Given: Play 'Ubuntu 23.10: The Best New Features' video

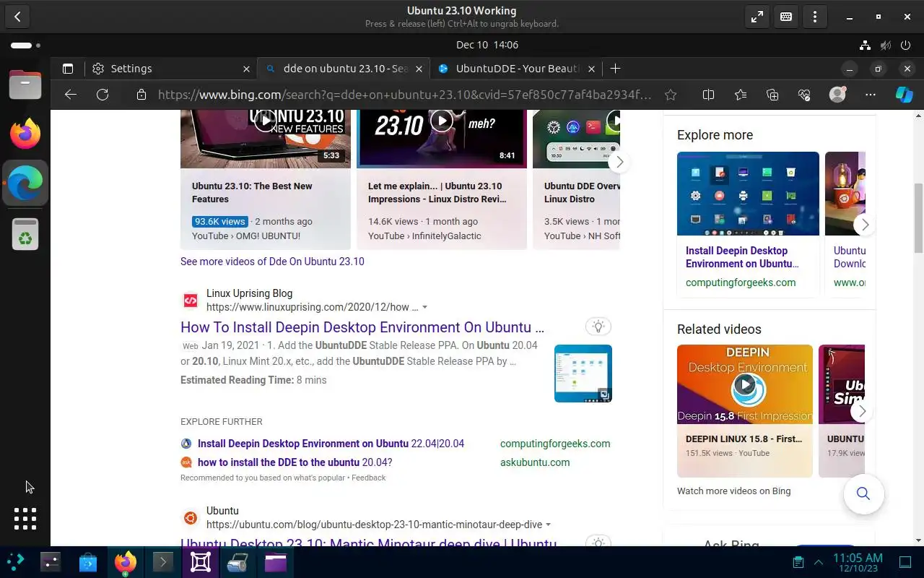Looking at the screenshot, I should [265, 121].
